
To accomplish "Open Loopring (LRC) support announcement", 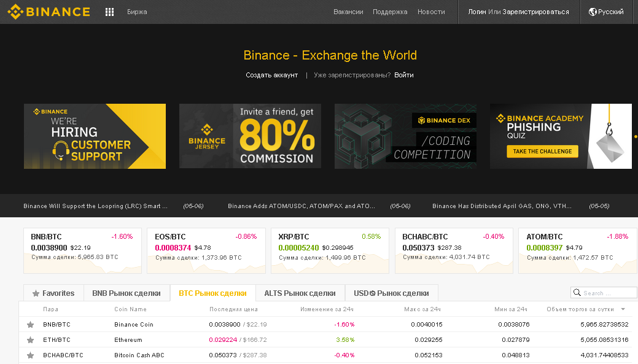I will pos(95,206).
